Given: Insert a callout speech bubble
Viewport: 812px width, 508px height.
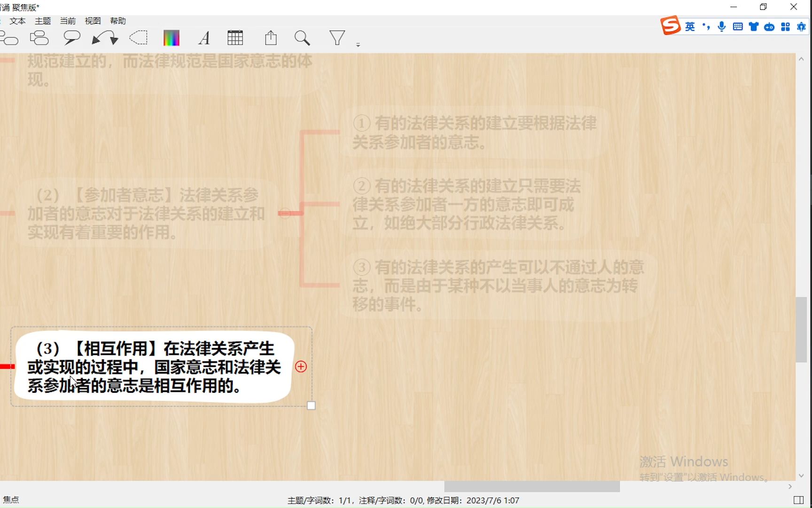Looking at the screenshot, I should pyautogui.click(x=72, y=38).
